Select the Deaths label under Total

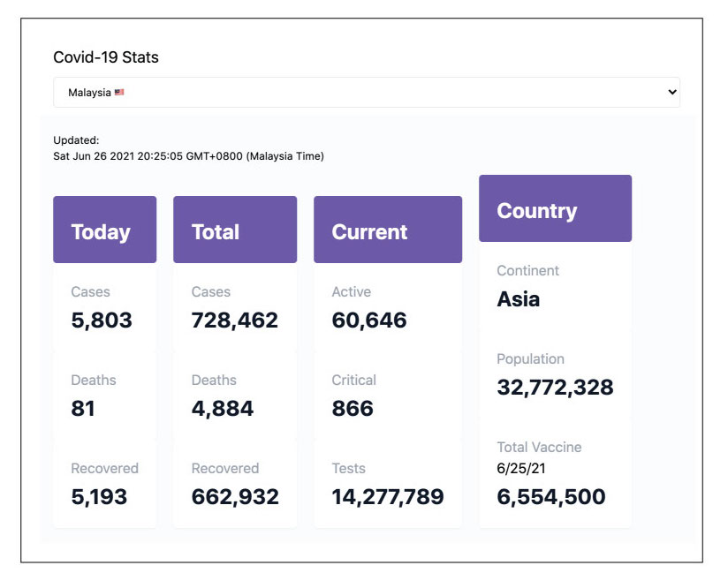tap(214, 381)
